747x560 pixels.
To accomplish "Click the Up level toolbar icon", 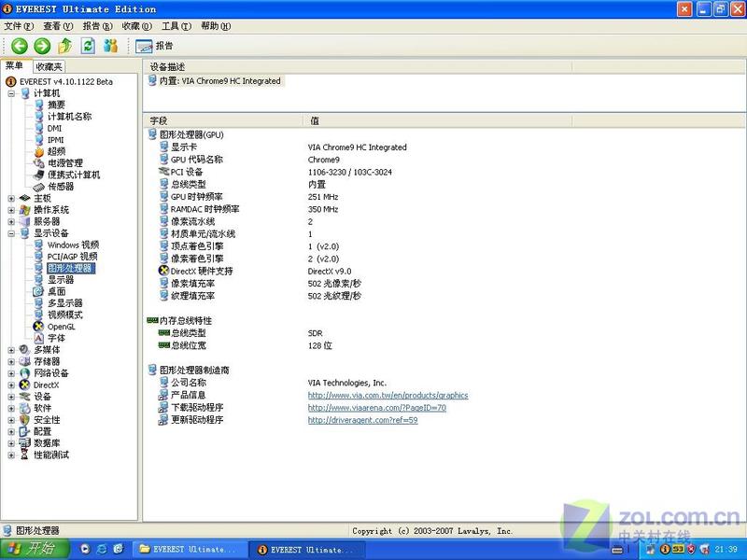I will [64, 46].
